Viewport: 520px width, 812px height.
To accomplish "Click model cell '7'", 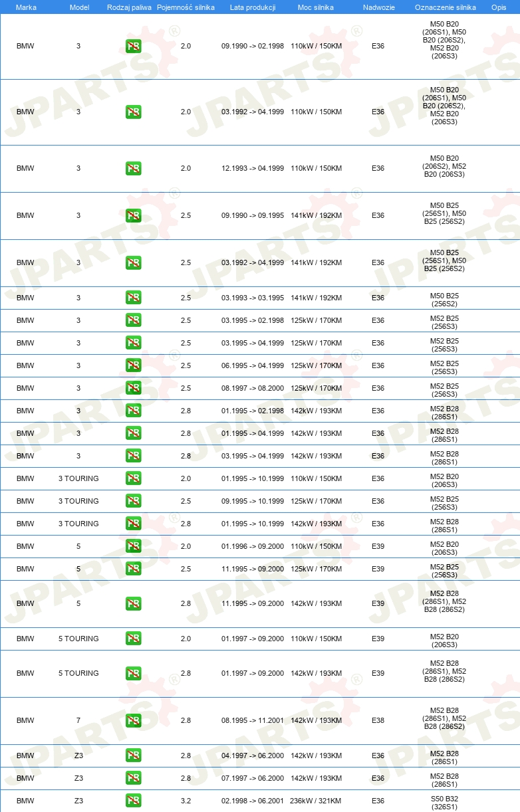I will [78, 720].
